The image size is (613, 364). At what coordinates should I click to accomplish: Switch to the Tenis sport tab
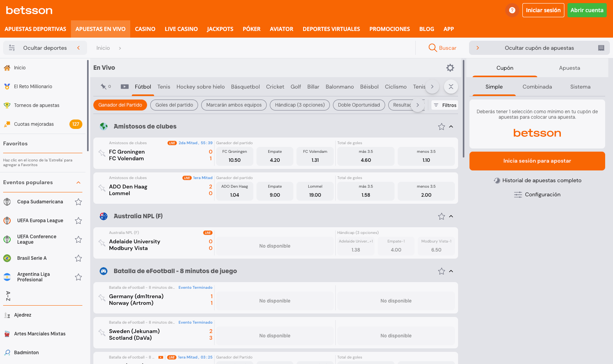[164, 87]
